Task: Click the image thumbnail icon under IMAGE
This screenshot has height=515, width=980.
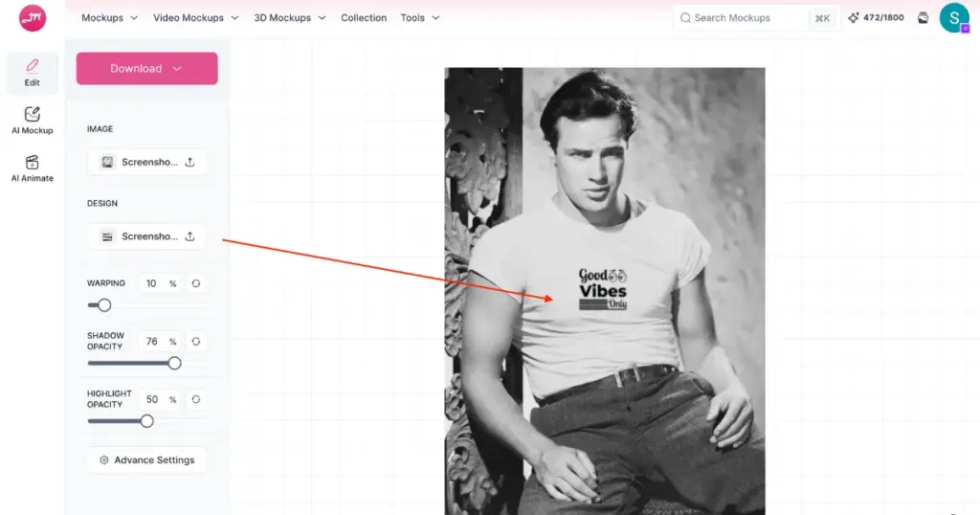Action: [x=107, y=162]
